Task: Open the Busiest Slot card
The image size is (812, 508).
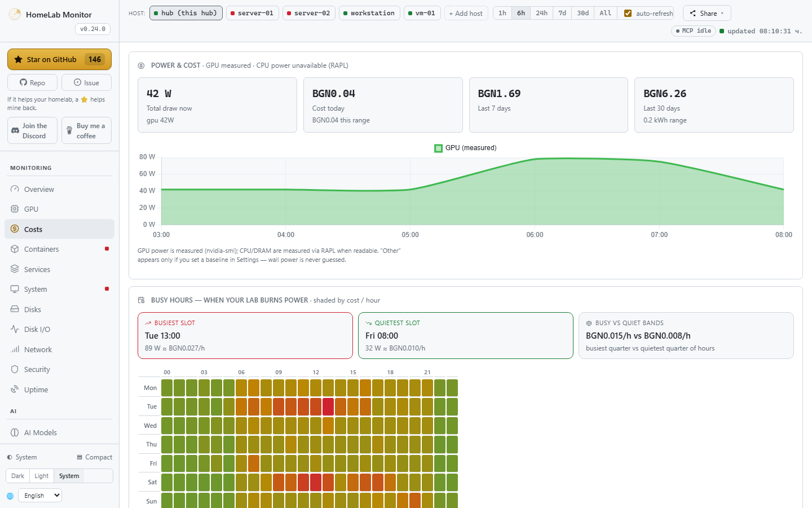Action: [x=245, y=335]
